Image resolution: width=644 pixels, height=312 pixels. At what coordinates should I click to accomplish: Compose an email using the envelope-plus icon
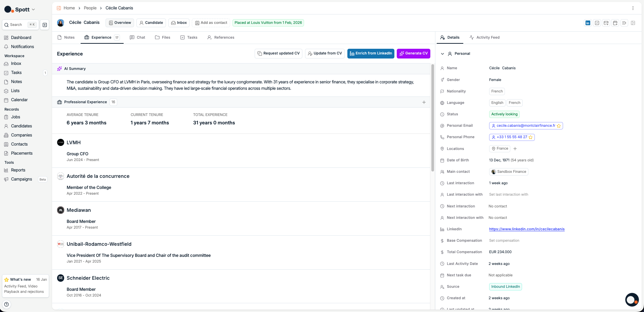[606, 23]
